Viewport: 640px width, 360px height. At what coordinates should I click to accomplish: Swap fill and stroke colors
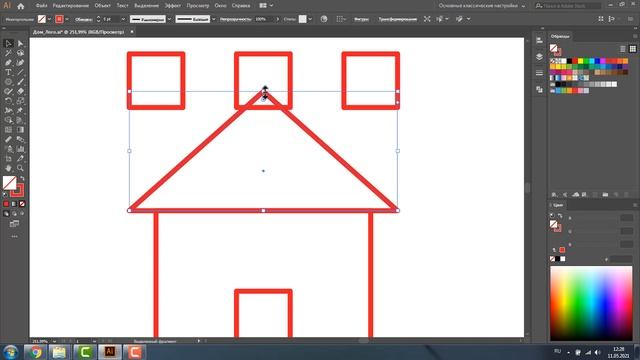[22, 178]
